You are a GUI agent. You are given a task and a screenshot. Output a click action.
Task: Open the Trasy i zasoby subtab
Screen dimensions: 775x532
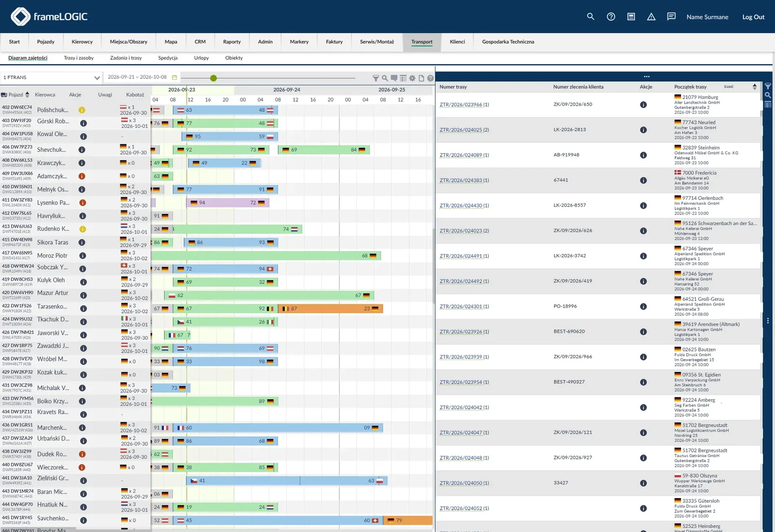point(79,58)
